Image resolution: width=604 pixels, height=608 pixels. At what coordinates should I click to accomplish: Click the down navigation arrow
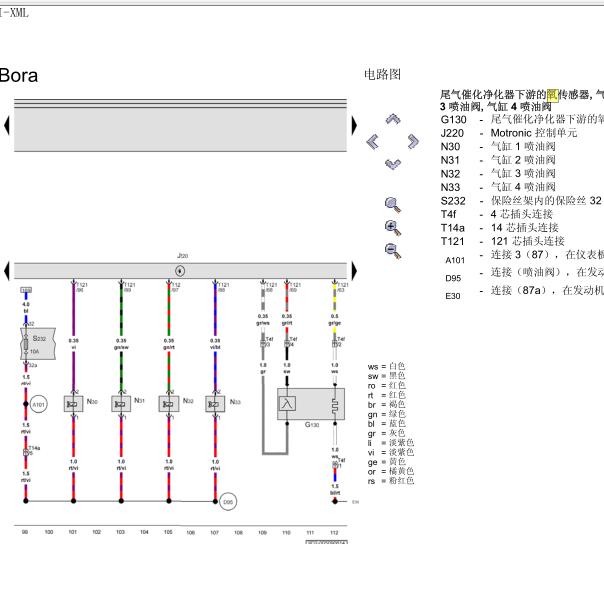(x=393, y=164)
